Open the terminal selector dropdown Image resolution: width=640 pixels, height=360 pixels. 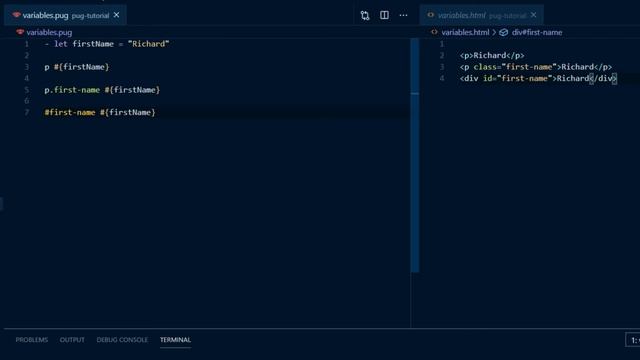(633, 340)
